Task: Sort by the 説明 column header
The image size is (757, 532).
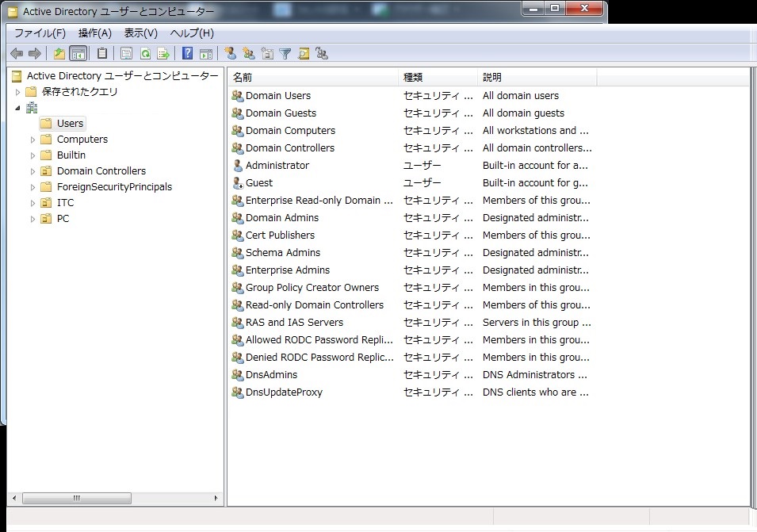Action: coord(537,77)
